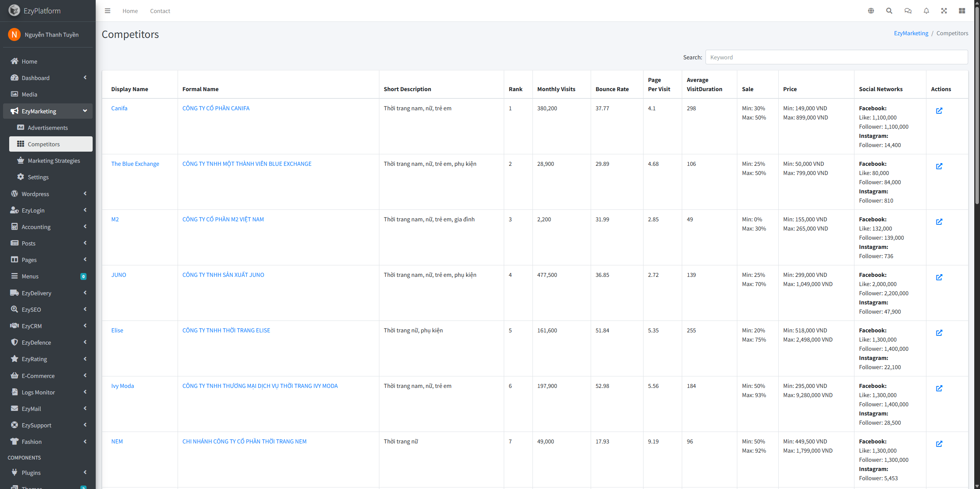The image size is (980, 489).
Task: Expand the Logs Monitor menu
Action: 48,392
